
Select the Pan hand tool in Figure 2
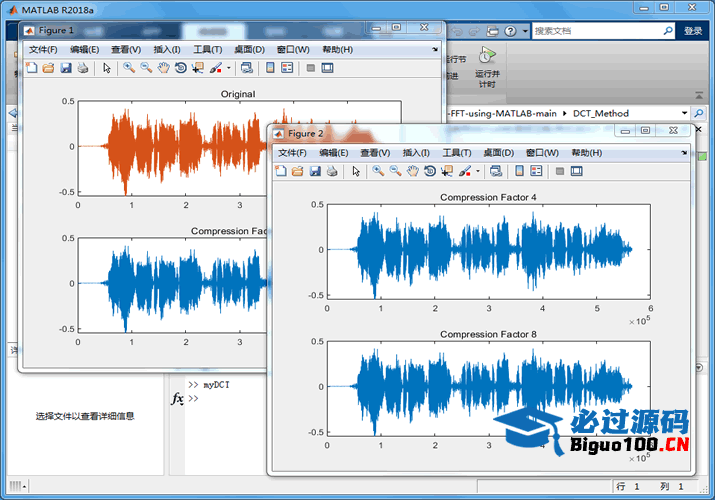point(412,171)
